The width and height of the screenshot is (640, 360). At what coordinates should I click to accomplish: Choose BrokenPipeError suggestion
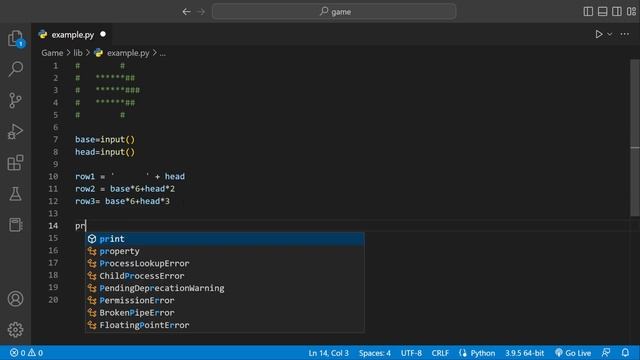click(x=224, y=313)
